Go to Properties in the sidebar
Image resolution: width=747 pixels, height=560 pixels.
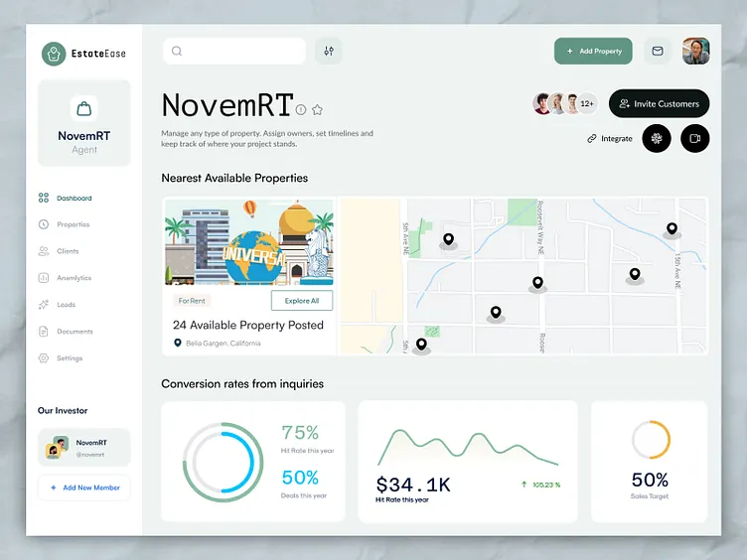pos(73,224)
